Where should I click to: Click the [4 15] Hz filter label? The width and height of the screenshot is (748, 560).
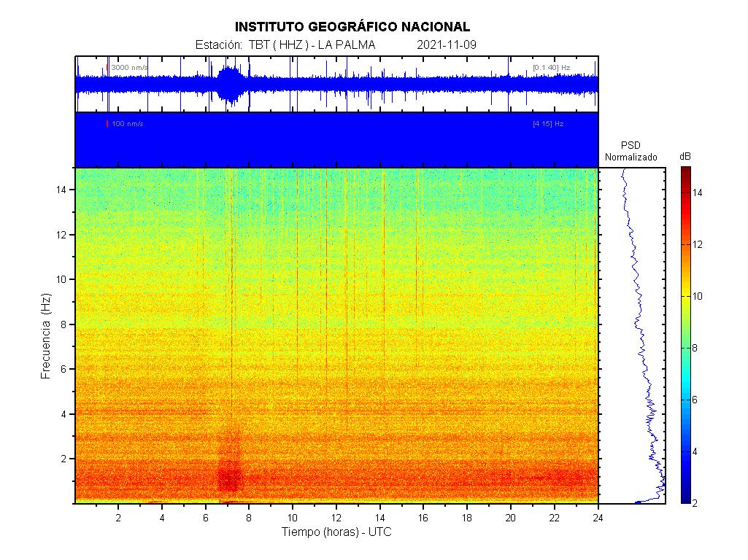tap(548, 124)
